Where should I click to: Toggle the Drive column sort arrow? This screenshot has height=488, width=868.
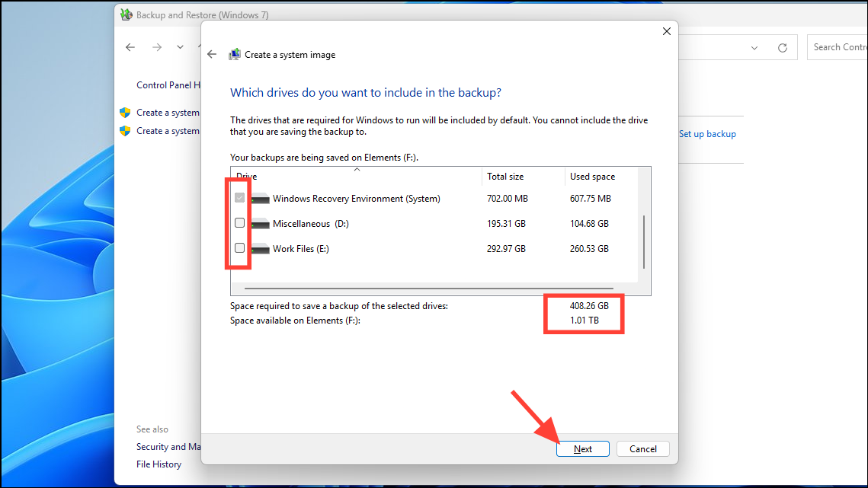click(x=356, y=169)
